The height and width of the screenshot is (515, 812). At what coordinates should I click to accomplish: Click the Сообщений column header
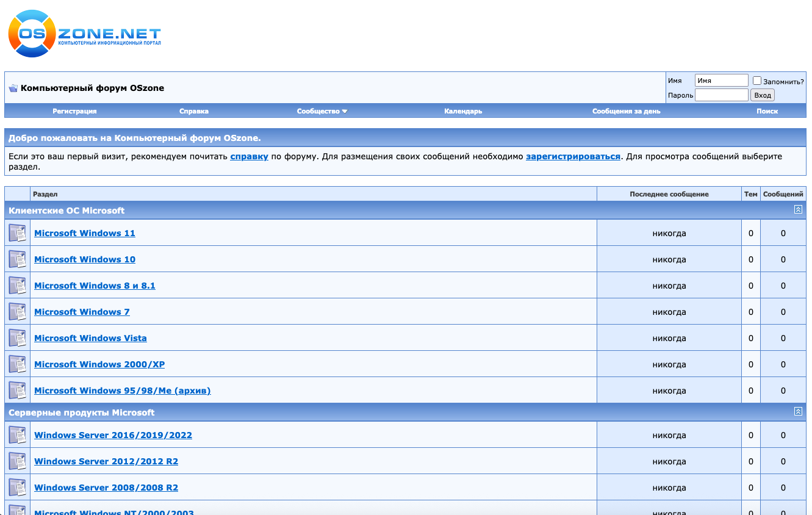click(x=783, y=194)
